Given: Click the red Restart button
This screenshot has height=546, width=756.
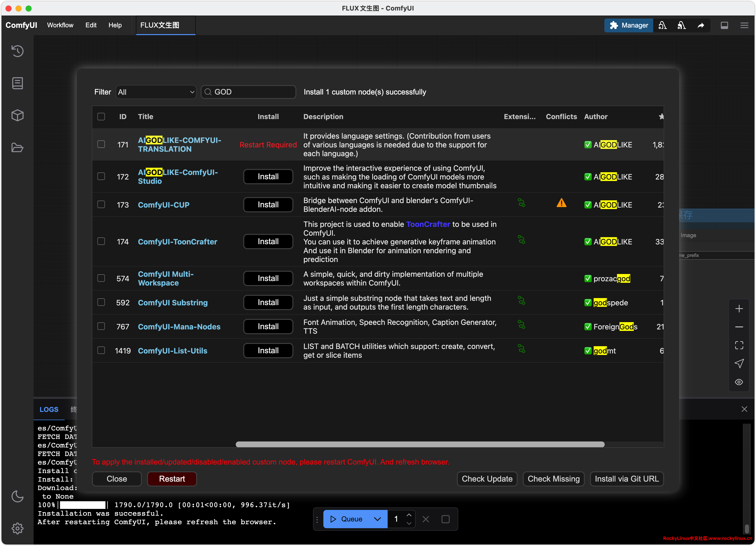Looking at the screenshot, I should pos(172,479).
